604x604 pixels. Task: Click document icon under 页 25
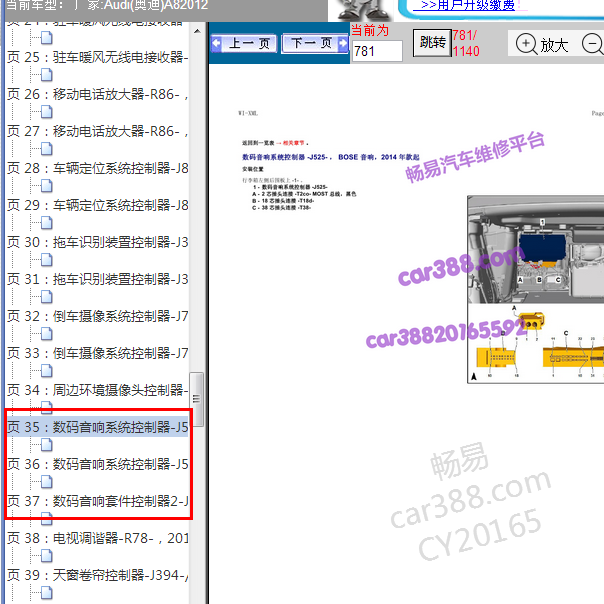[x=47, y=75]
